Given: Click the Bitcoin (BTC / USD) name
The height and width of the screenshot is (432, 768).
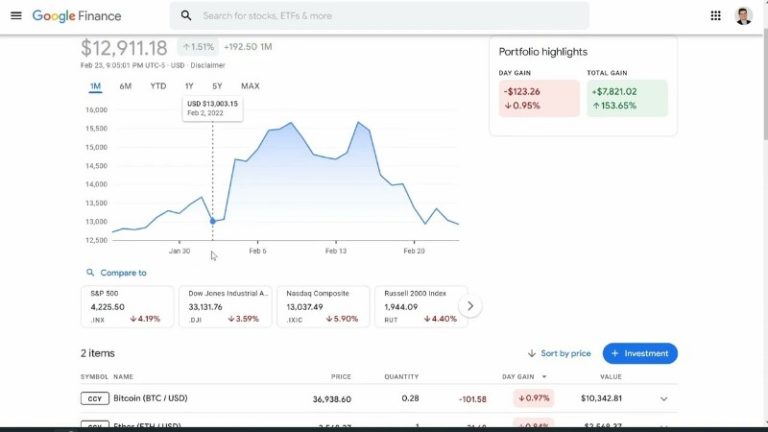Looking at the screenshot, I should (150, 398).
